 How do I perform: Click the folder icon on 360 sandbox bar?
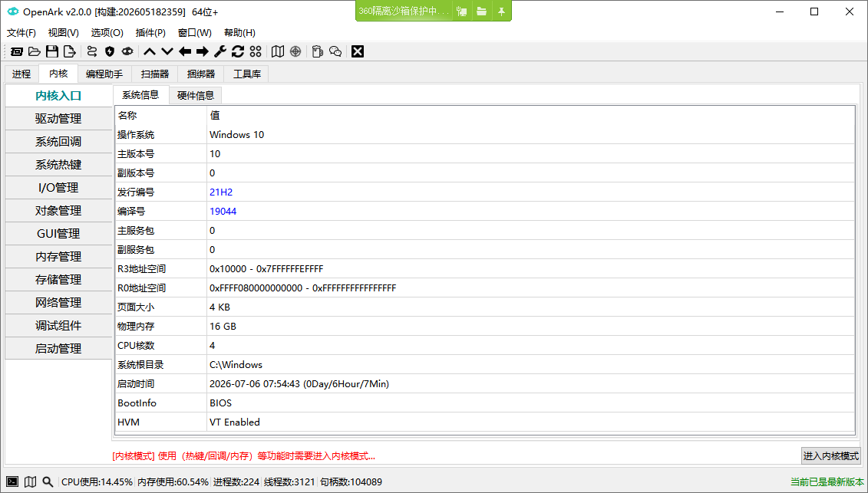pyautogui.click(x=482, y=11)
